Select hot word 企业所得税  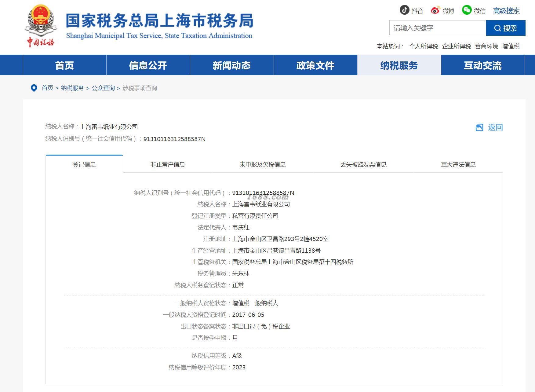pyautogui.click(x=457, y=46)
